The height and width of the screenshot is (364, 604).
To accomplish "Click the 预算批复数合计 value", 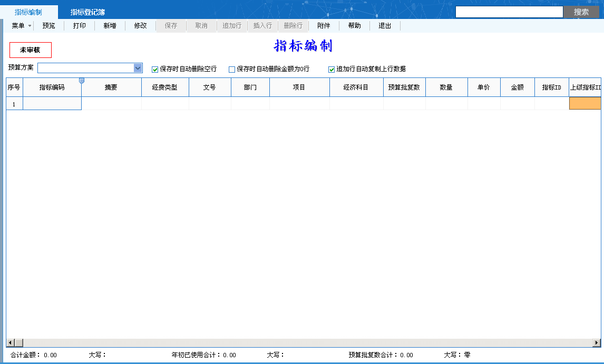I will point(406,355).
